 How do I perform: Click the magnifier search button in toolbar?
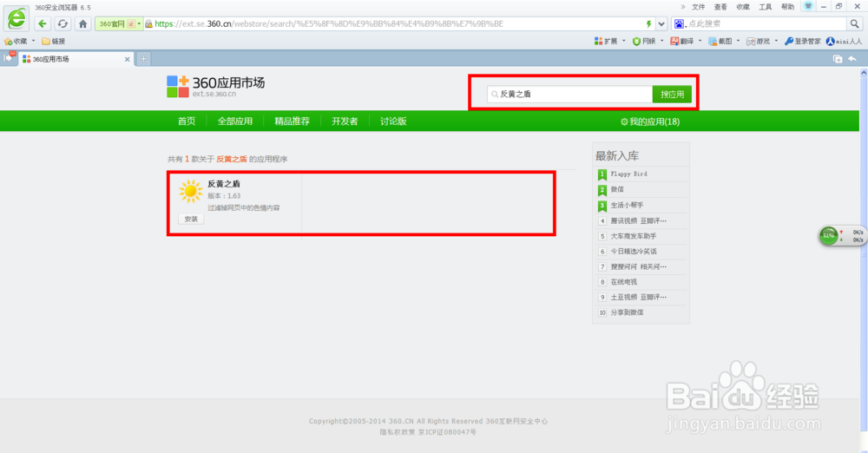(x=854, y=23)
